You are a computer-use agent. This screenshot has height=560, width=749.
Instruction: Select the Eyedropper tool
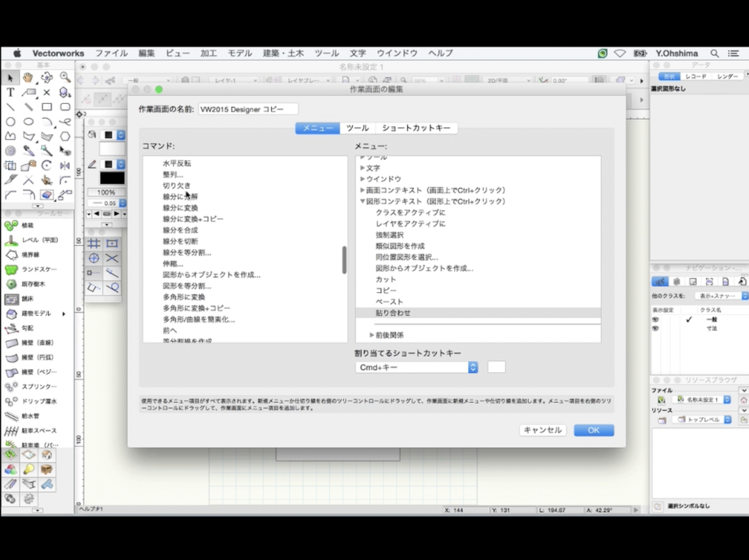(28, 151)
